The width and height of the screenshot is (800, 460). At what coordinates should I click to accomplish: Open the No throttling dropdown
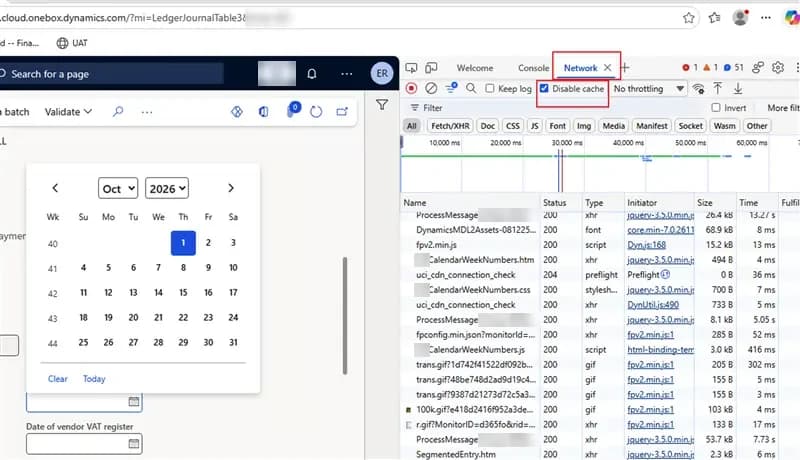[648, 89]
